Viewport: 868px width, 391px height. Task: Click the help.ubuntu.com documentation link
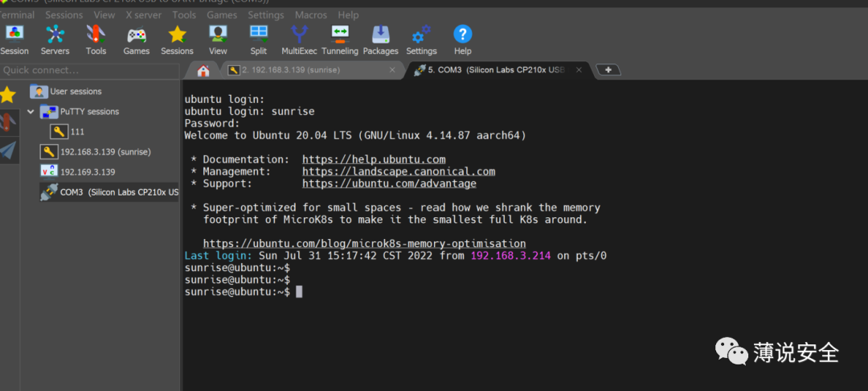point(374,159)
